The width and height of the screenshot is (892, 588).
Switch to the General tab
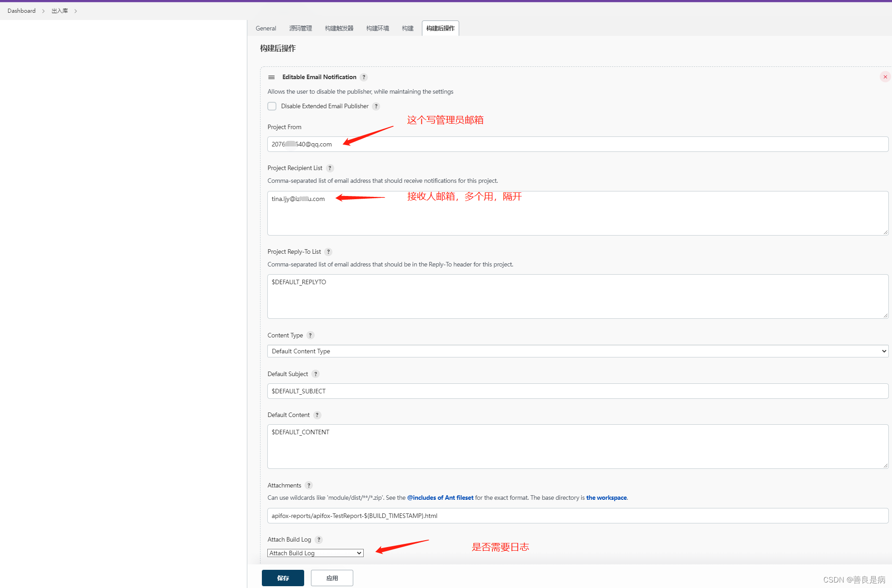(266, 28)
